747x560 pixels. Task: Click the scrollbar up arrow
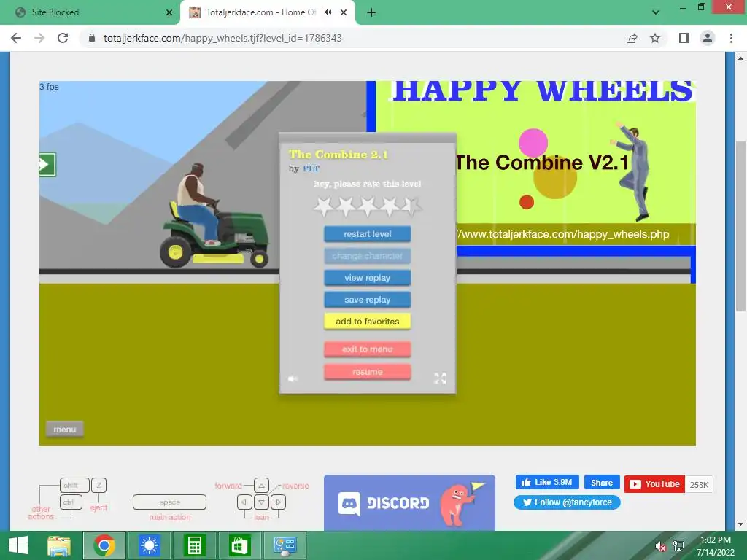pos(741,58)
